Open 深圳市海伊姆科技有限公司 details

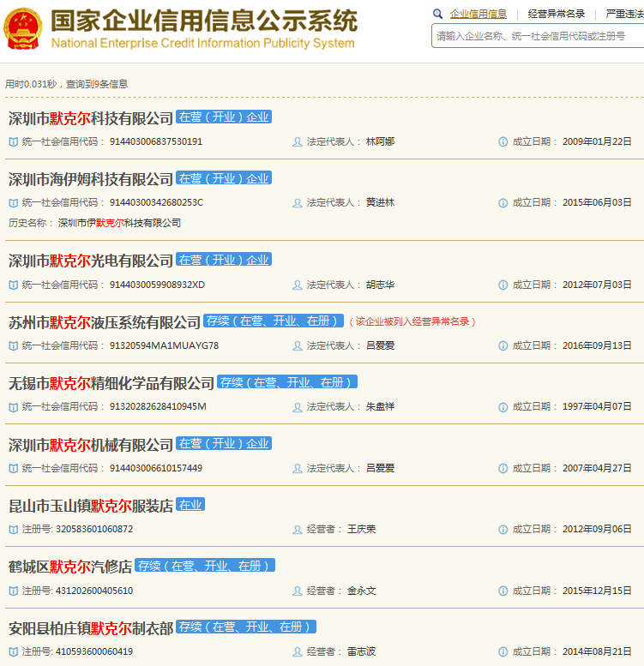91,180
